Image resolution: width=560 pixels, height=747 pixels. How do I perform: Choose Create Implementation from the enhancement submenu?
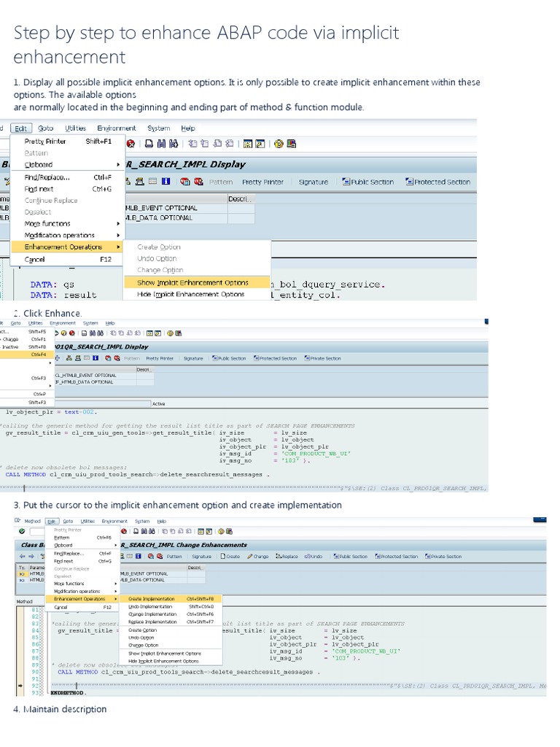[x=152, y=598]
